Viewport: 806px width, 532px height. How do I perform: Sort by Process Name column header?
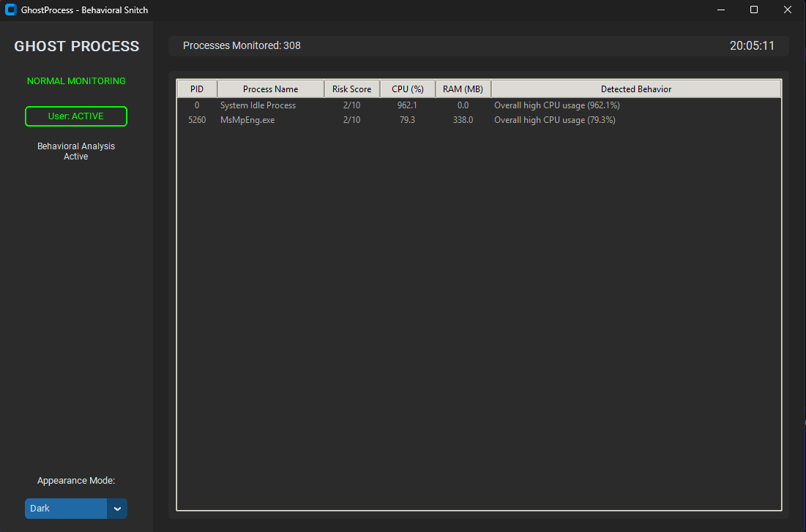click(270, 89)
